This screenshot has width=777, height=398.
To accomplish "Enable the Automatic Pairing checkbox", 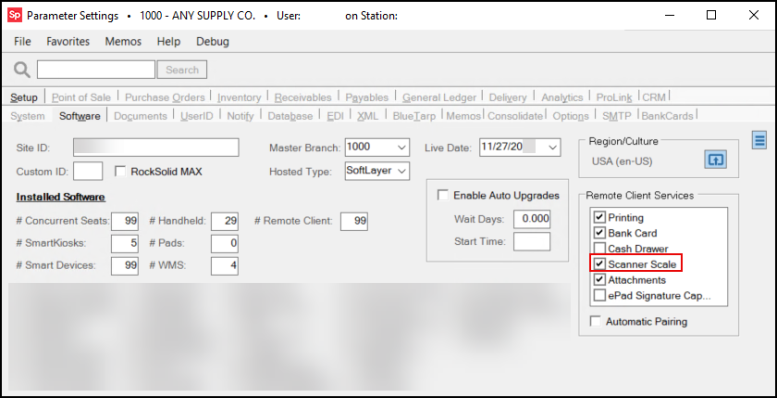I will click(595, 321).
